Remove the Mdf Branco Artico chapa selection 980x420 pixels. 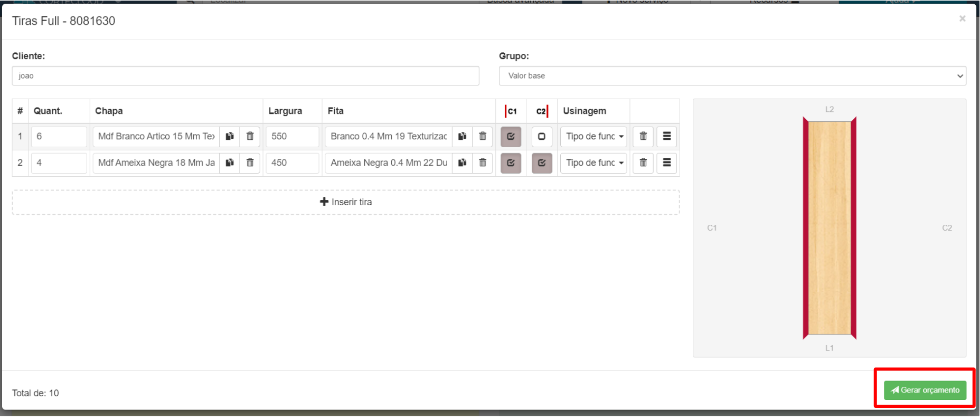click(250, 137)
